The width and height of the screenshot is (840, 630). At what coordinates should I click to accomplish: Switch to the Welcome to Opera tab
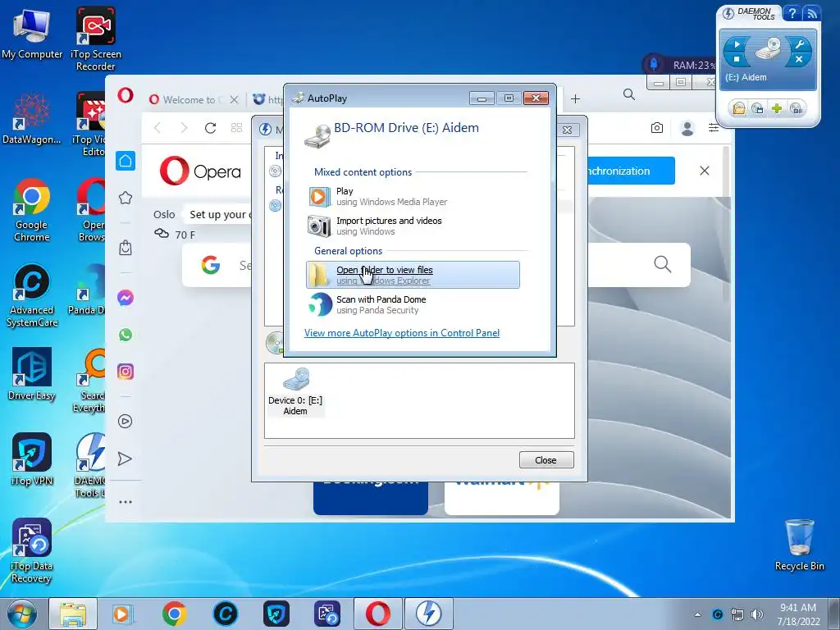pyautogui.click(x=189, y=99)
